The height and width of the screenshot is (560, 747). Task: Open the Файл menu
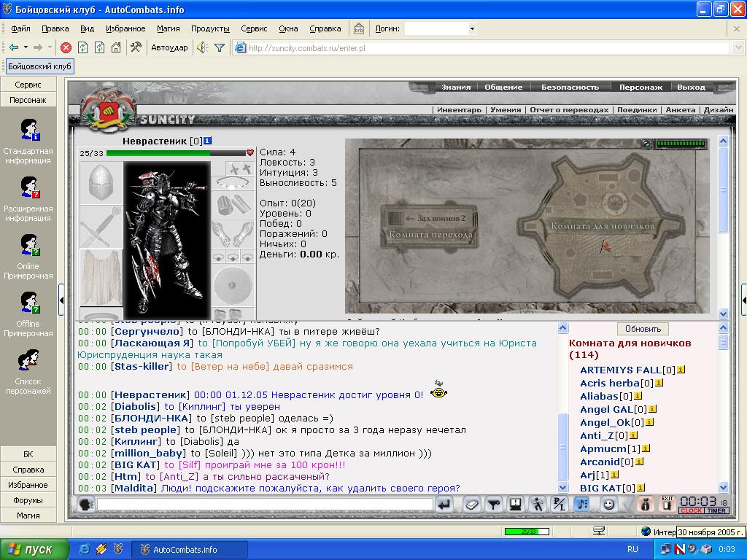[x=20, y=28]
